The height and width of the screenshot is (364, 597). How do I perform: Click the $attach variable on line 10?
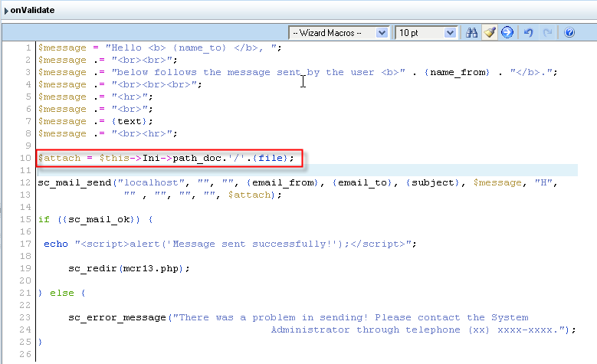click(60, 158)
